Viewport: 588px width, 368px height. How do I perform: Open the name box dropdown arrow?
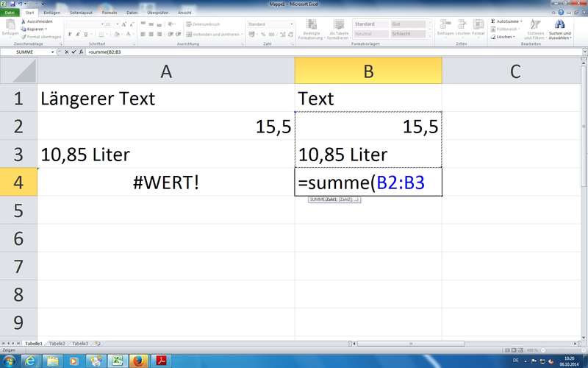pyautogui.click(x=52, y=52)
